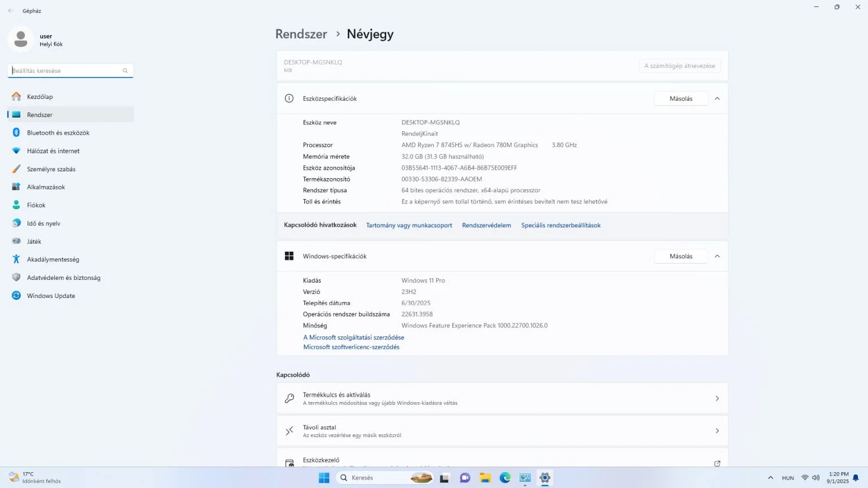This screenshot has width=868, height=488.
Task: Open Windows Update from the sidebar icon
Action: pos(16,296)
